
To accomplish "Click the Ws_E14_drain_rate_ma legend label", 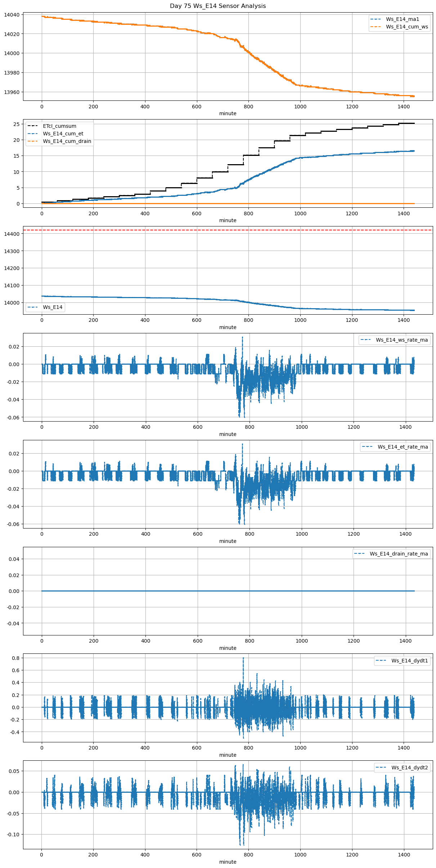I will tap(399, 554).
